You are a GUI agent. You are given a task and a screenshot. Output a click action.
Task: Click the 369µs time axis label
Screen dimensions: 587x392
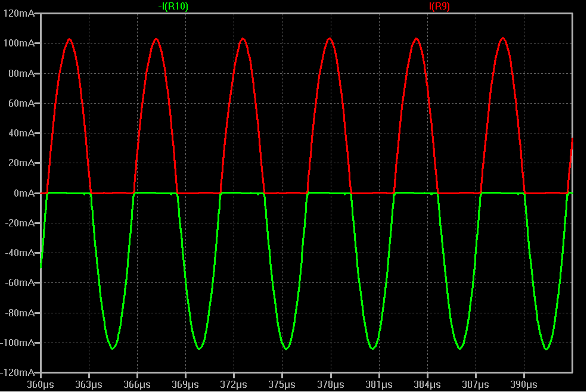(x=185, y=384)
